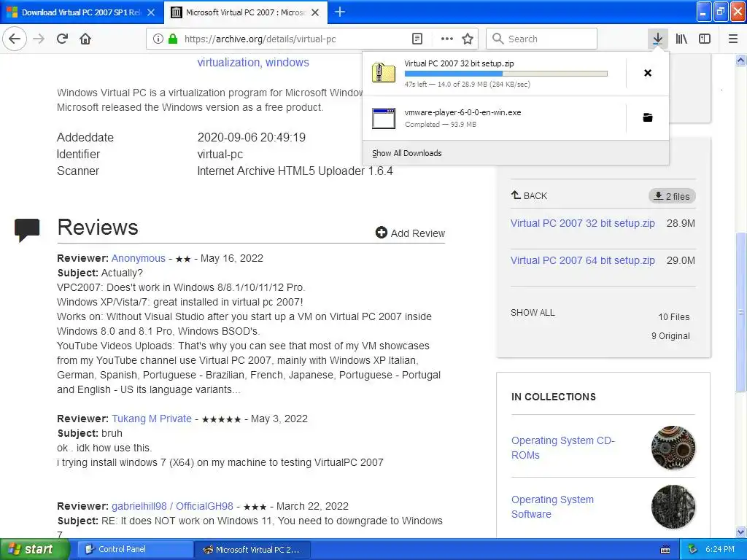Open reviewer Anonymous profile link
Screen dimensions: 747x560
(x=138, y=259)
